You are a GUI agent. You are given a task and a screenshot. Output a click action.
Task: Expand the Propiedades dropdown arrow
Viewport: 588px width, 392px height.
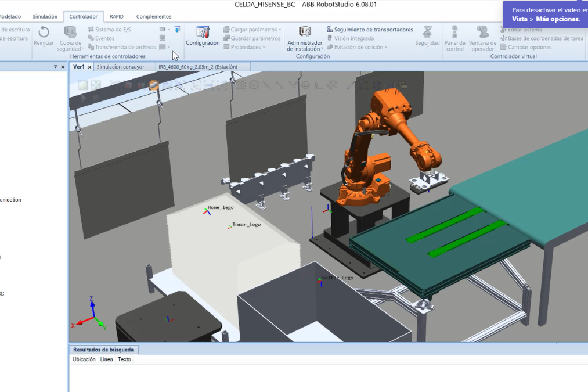point(264,47)
